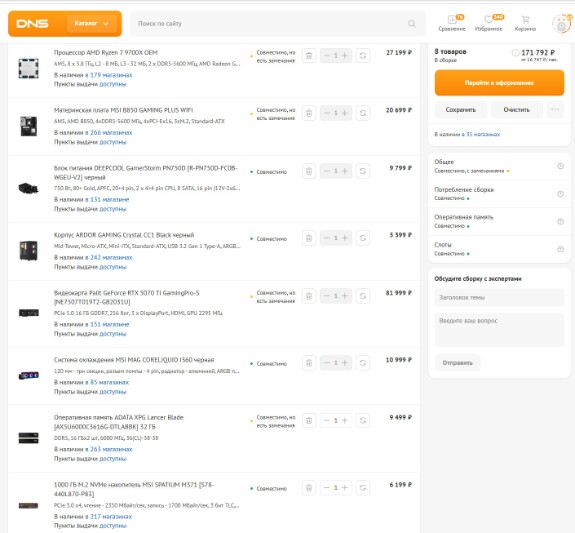Open 'в 179 магазинах' link for Ryzen
Image resolution: width=575 pixels, height=533 pixels.
(x=109, y=75)
